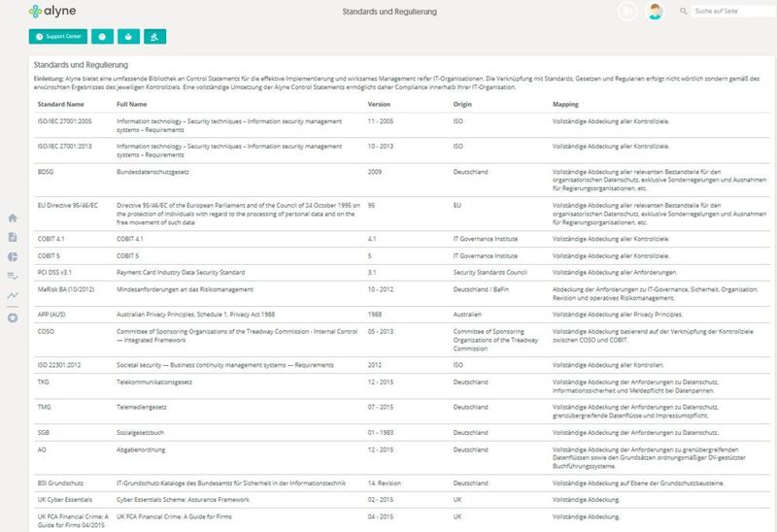Click the teal button with the person icon
777x532 pixels.
pos(128,37)
